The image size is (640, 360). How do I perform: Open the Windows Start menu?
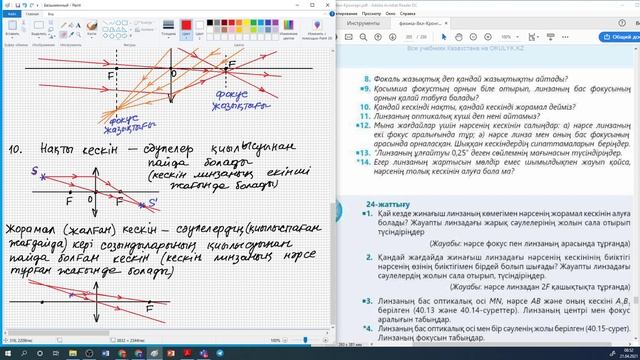coord(8,353)
